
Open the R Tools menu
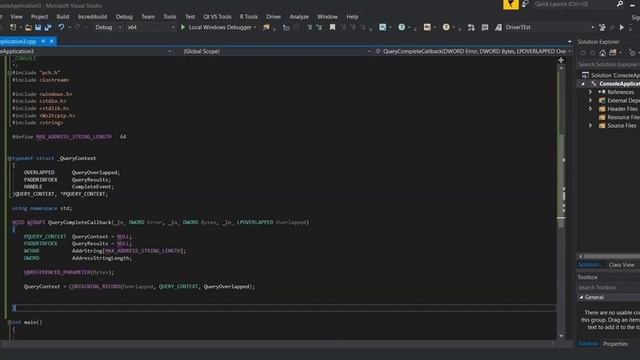(x=249, y=17)
